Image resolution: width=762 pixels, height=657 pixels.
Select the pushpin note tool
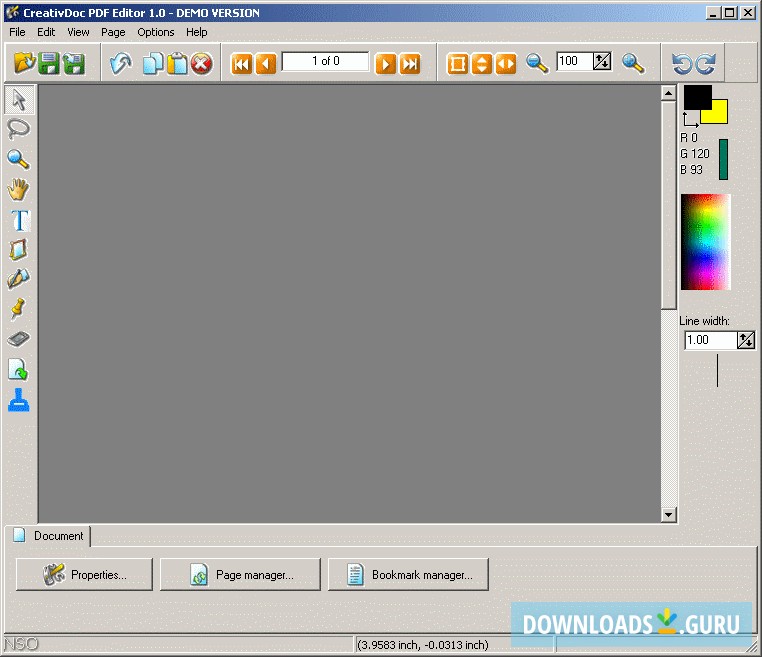click(x=18, y=309)
